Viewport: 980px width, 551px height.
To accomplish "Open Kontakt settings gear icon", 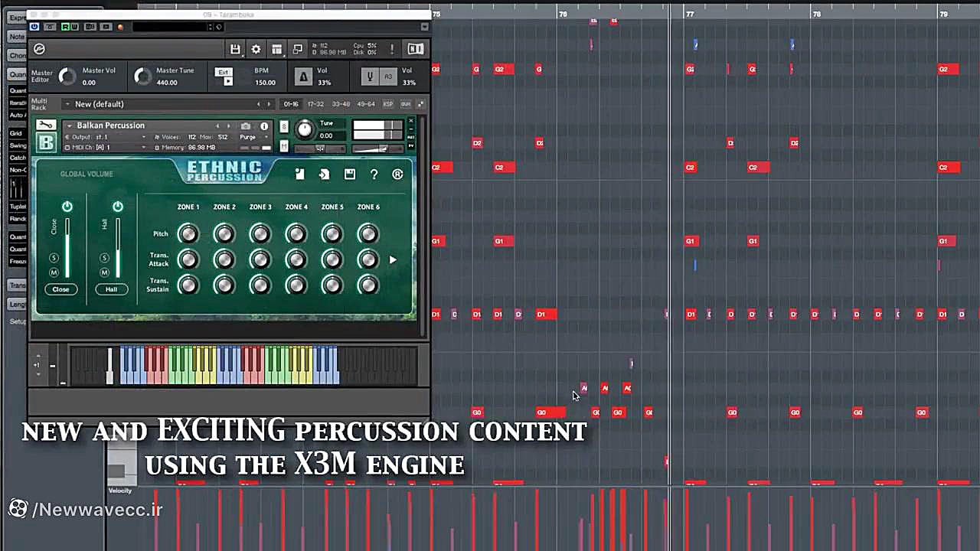I will (256, 49).
